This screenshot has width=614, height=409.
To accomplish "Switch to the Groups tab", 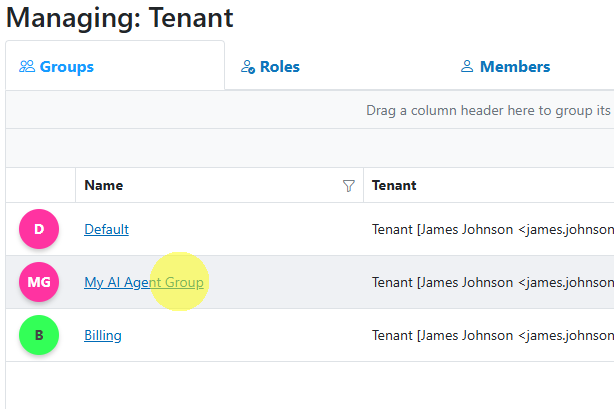I will click(x=115, y=66).
